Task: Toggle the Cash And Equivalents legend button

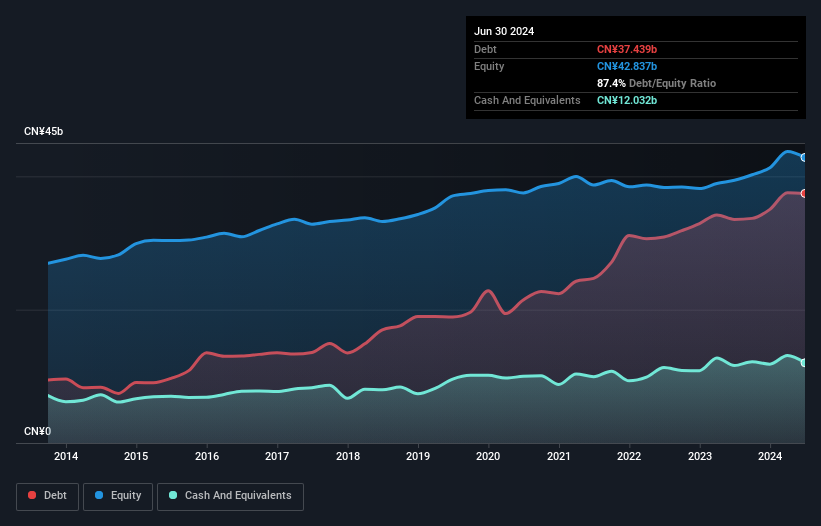Action: pyautogui.click(x=230, y=496)
